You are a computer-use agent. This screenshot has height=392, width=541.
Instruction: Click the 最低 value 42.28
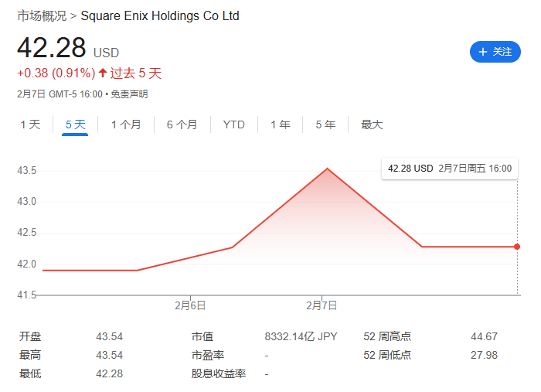coord(110,373)
